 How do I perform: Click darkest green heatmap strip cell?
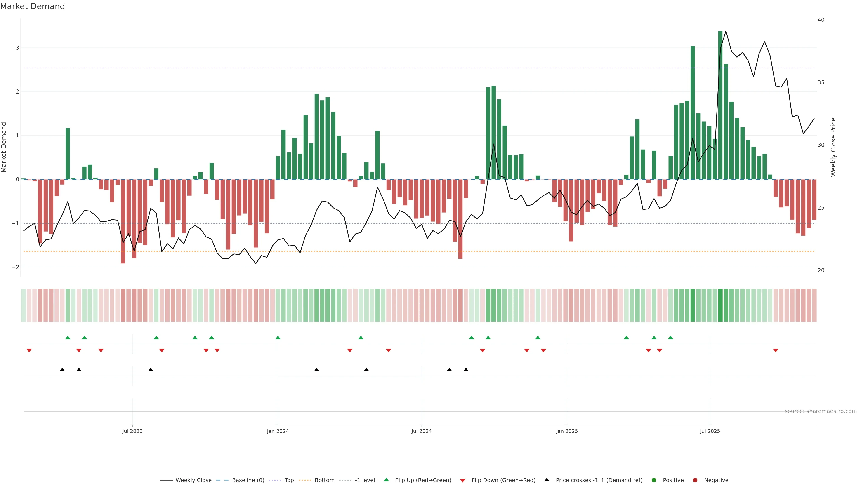720,305
